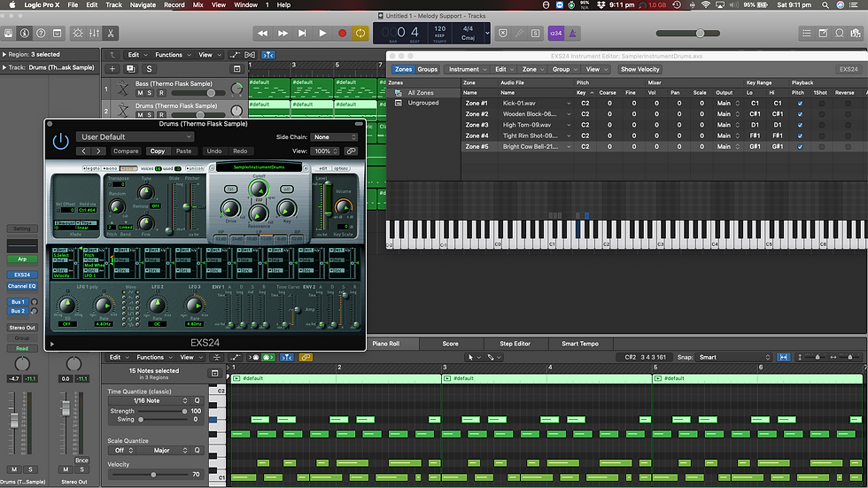This screenshot has width=868, height=488.
Task: Add a new track with plus button
Action: pos(112,68)
